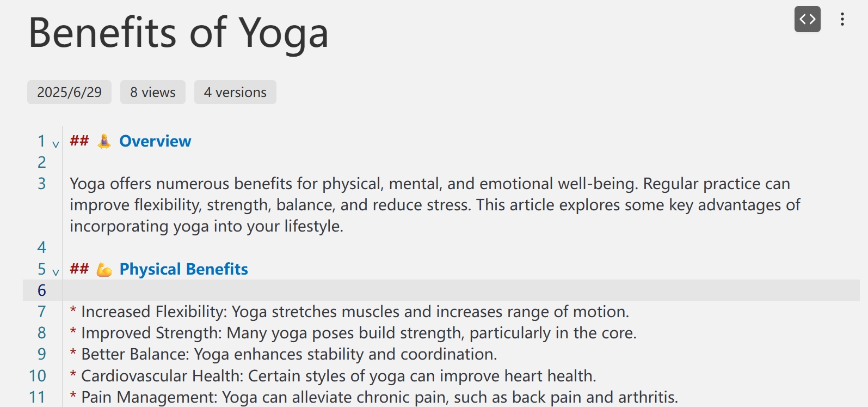Viewport: 868px width, 407px height.
Task: Click line number 7 in gutter
Action: click(41, 312)
